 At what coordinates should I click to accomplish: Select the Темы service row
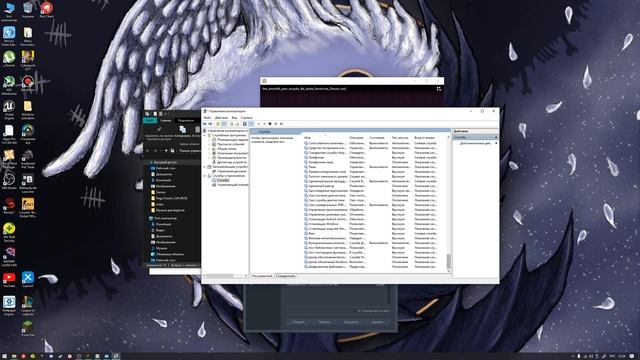coord(371,167)
